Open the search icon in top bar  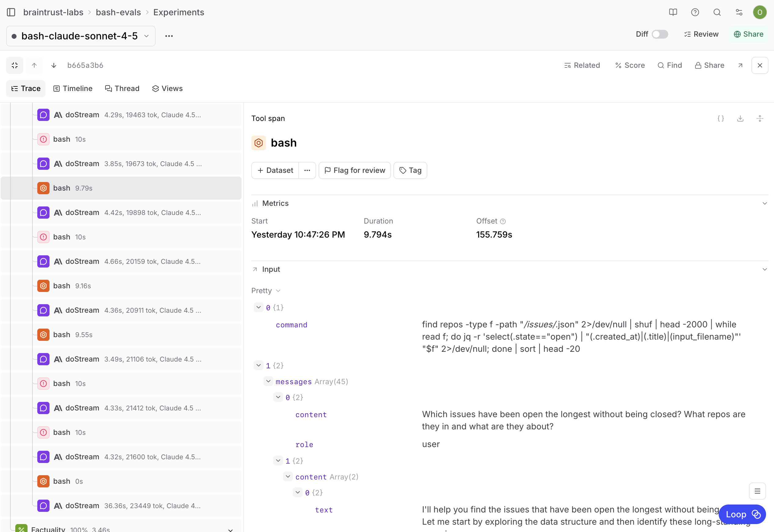tap(717, 12)
